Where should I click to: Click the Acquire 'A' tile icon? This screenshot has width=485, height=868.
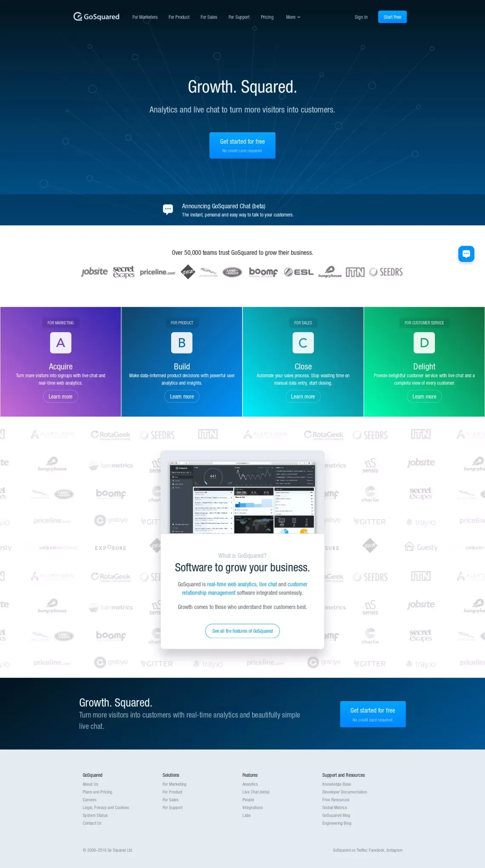click(61, 343)
